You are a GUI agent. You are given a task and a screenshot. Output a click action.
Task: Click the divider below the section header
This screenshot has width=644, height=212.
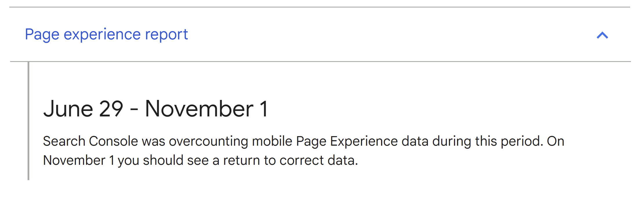coord(319,61)
